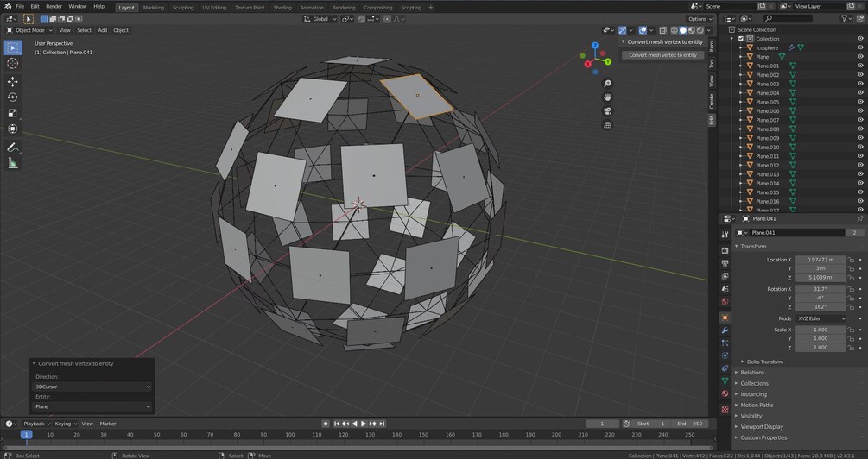Lock the Location X value
The height and width of the screenshot is (459, 868).
852,260
